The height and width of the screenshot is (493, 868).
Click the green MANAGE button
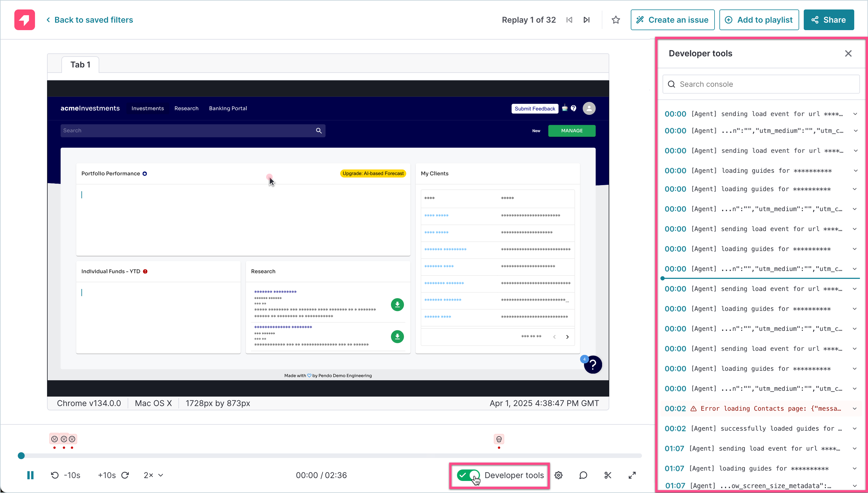click(x=572, y=131)
